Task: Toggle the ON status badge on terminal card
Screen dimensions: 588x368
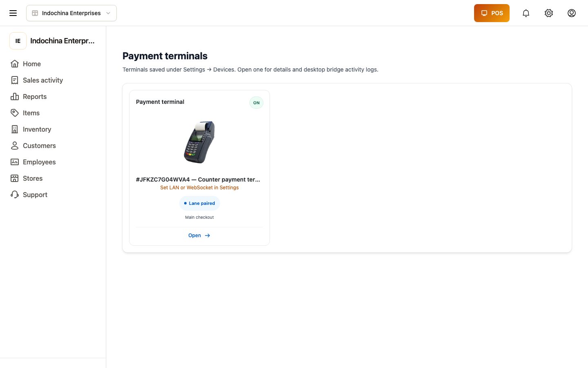Action: pyautogui.click(x=256, y=103)
